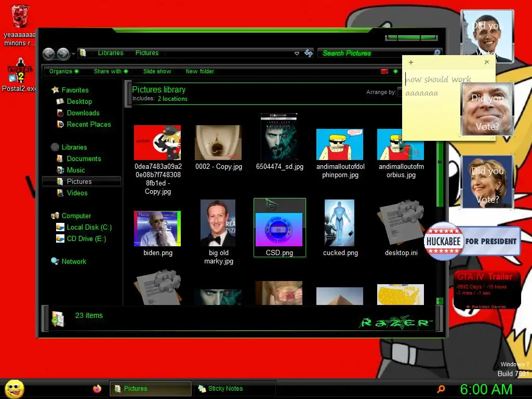
Task: Click the Hillary Did you Vote gadget
Action: click(x=487, y=182)
